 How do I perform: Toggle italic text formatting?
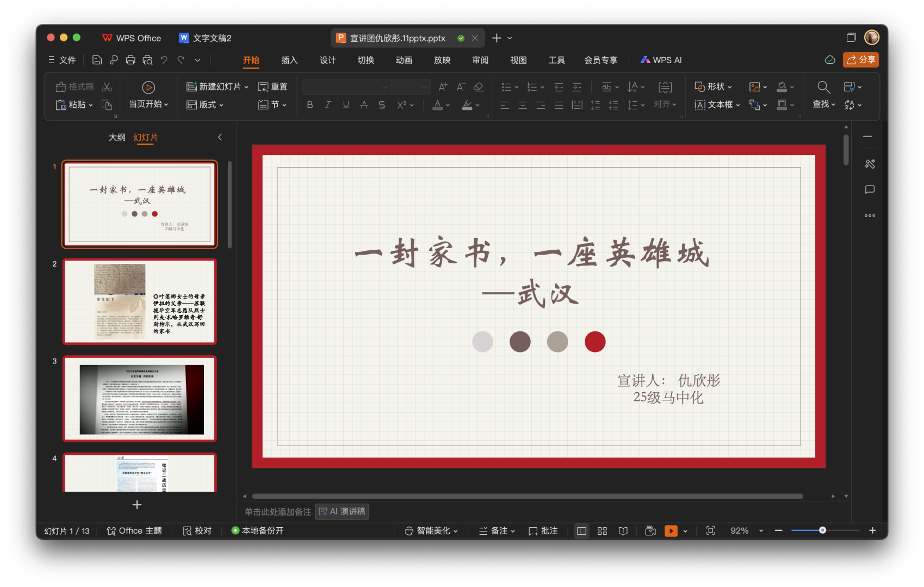coord(327,105)
